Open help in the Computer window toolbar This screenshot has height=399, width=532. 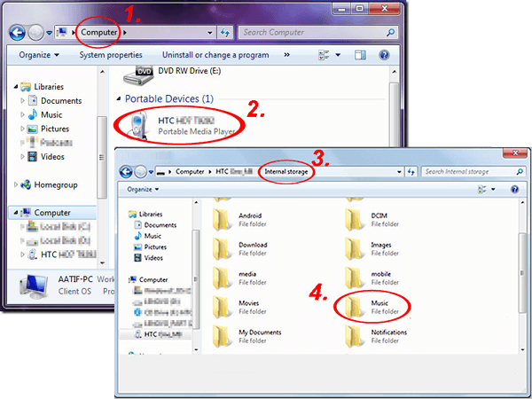point(384,55)
